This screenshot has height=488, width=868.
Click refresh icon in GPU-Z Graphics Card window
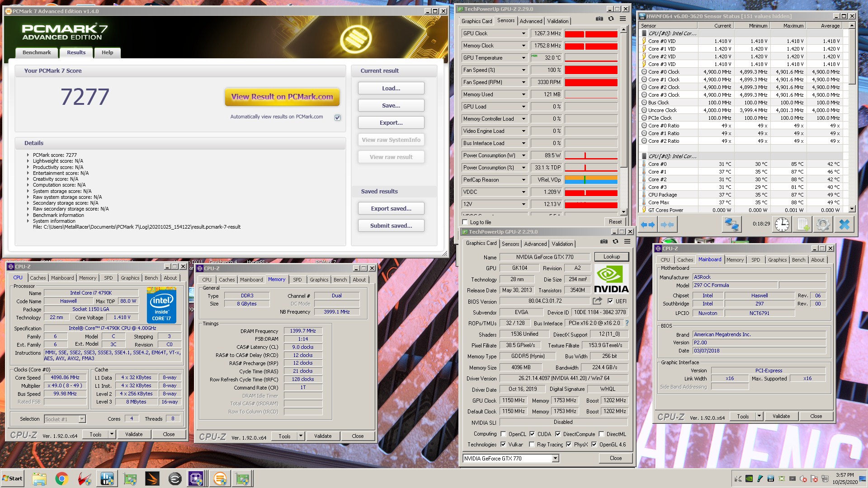pyautogui.click(x=615, y=242)
